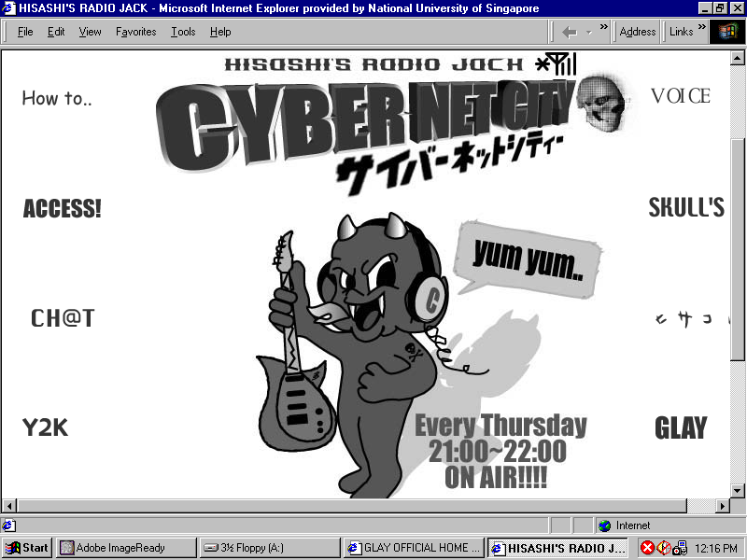This screenshot has width=747, height=560.
Task: Click the Back arrow toolbar button
Action: pyautogui.click(x=569, y=32)
